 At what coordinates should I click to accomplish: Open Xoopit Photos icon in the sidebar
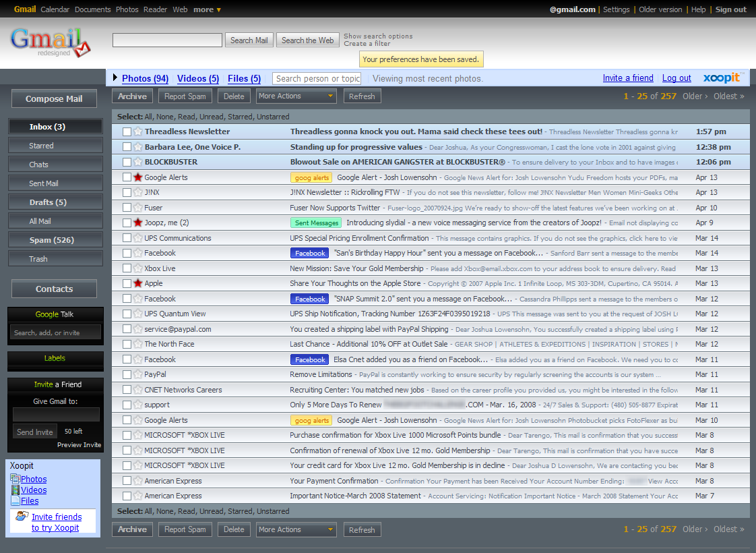pyautogui.click(x=15, y=479)
